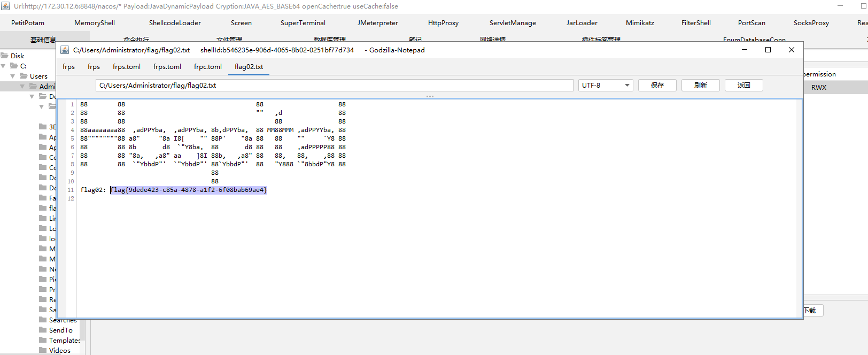This screenshot has height=355, width=868.
Task: Maximize the Godzilla-Notepad window
Action: (768, 50)
